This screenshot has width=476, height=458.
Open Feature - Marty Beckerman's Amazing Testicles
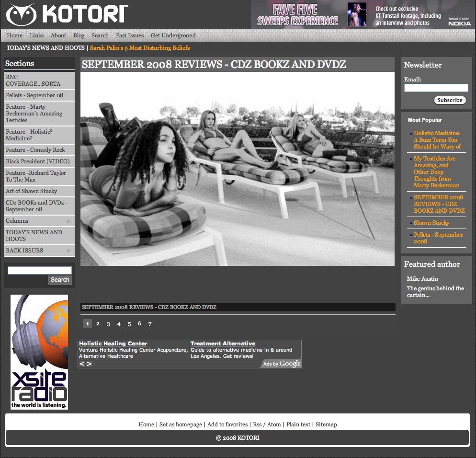coord(39,114)
